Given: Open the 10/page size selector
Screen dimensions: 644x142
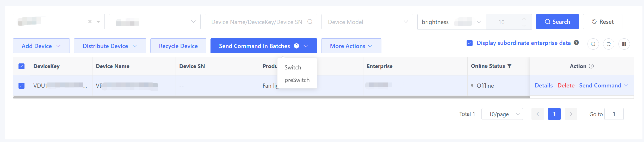Looking at the screenshot, I should (502, 114).
